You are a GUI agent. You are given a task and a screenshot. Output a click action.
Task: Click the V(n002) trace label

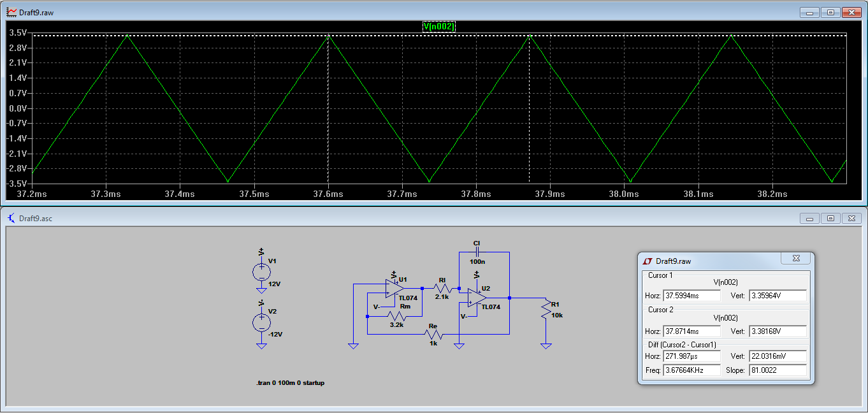[x=439, y=26]
